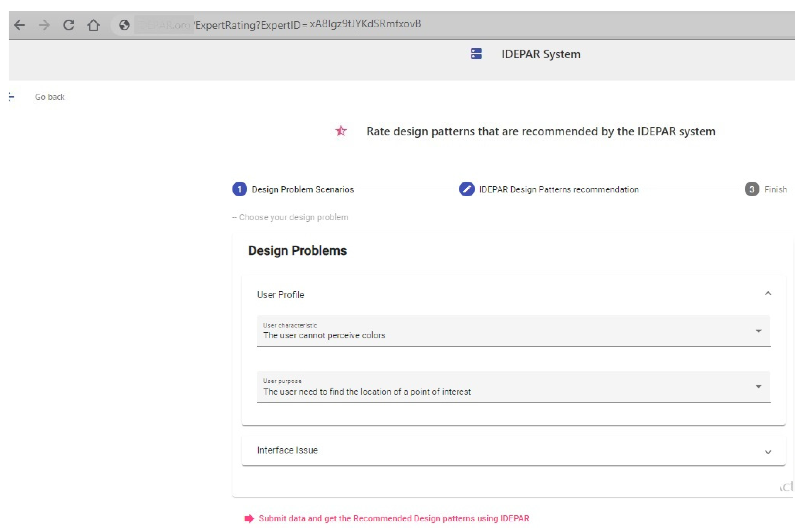Click the Go back link
Viewport: 805px width, 532px height.
[50, 97]
